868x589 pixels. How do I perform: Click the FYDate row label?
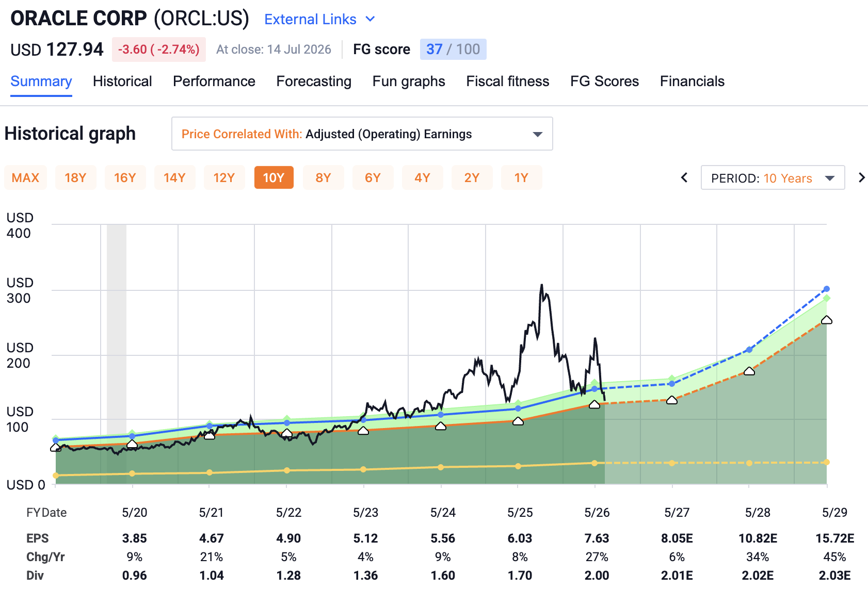[46, 513]
